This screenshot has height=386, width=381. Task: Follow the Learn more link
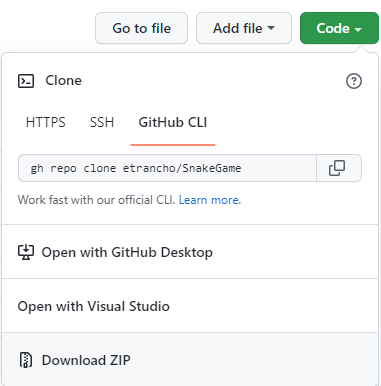[x=209, y=200]
